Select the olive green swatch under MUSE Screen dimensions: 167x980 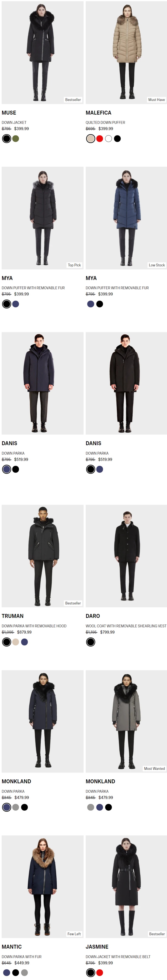[x=16, y=139]
